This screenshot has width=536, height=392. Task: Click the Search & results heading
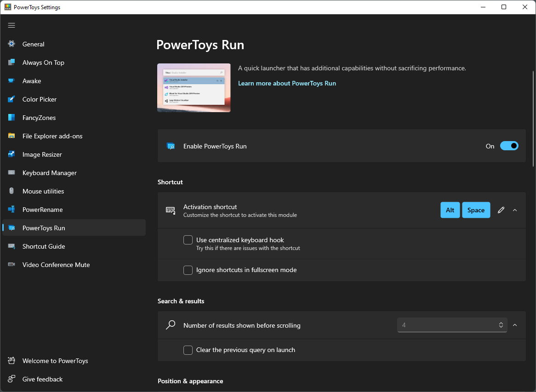coord(181,301)
